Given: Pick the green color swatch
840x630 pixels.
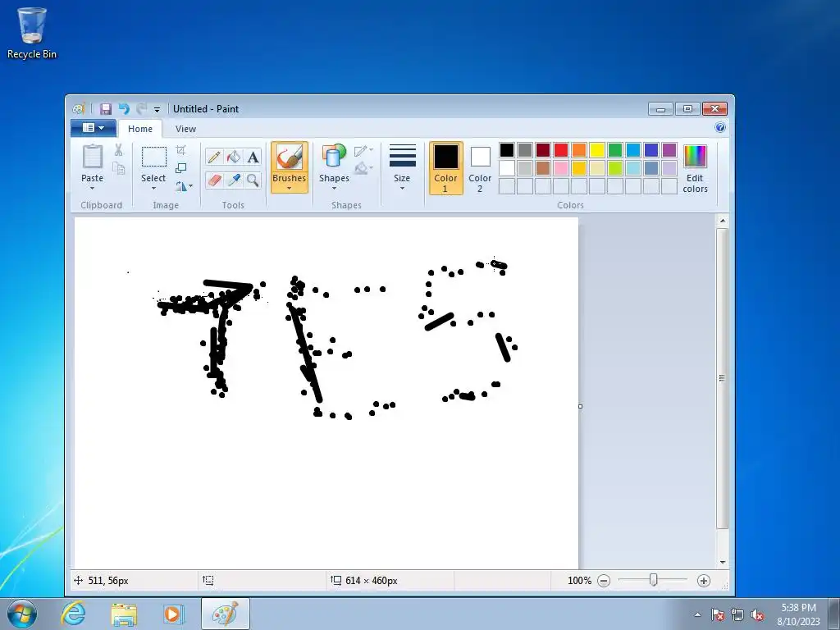Looking at the screenshot, I should pyautogui.click(x=615, y=150).
